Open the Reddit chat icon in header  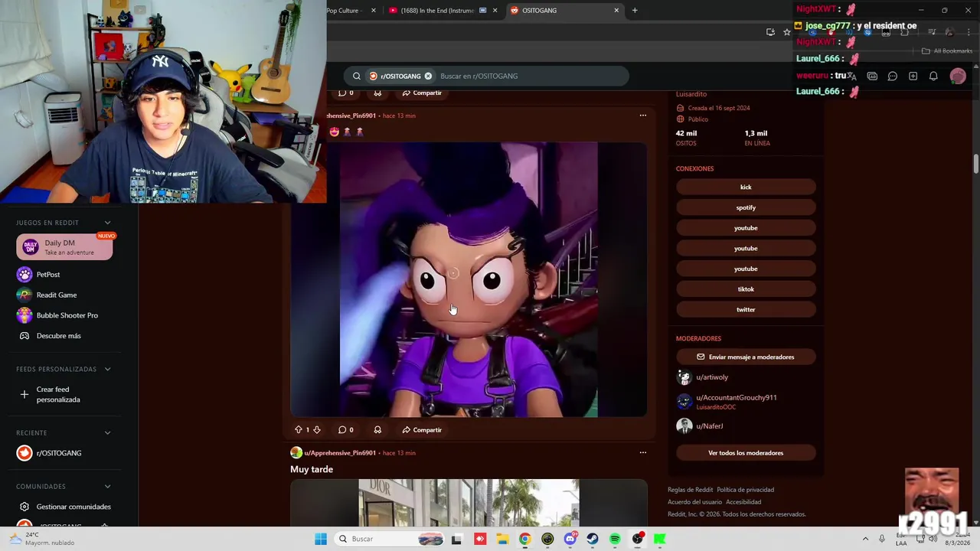click(893, 76)
